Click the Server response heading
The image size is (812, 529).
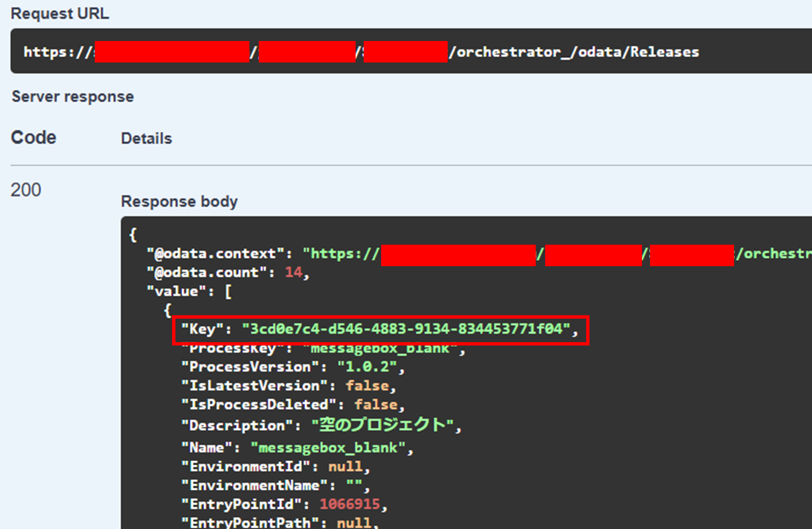click(72, 96)
